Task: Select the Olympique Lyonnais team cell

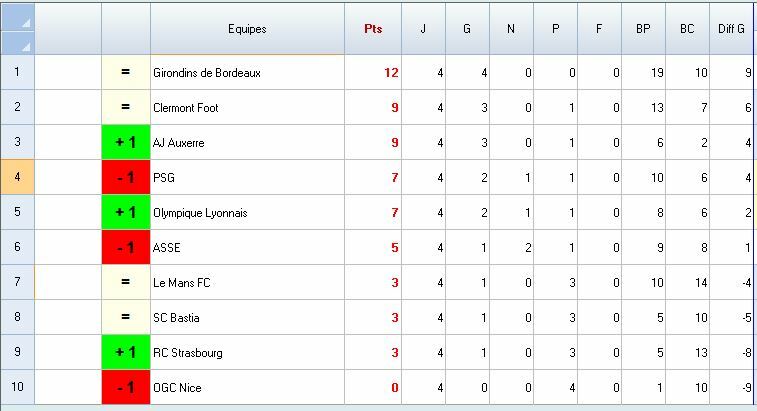Action: [x=247, y=213]
